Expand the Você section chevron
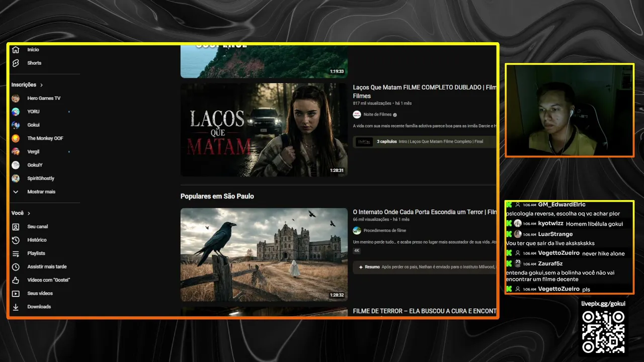 [29, 213]
